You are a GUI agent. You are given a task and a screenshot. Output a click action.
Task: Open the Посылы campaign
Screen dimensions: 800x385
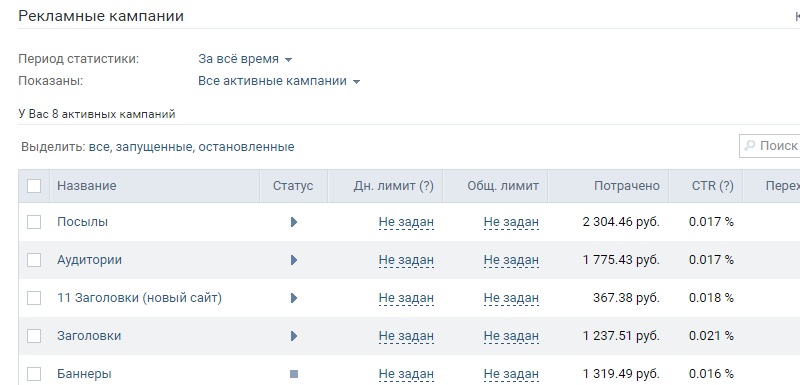tap(83, 222)
